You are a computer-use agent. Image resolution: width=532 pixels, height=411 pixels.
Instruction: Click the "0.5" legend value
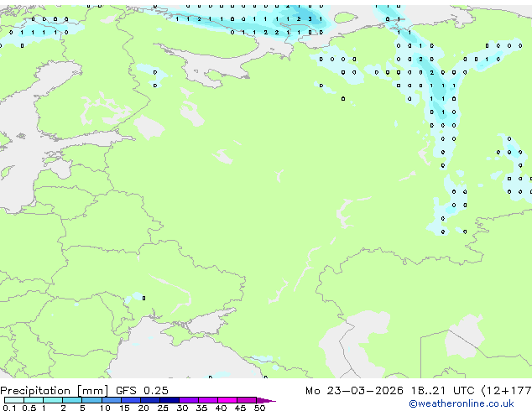coord(29,408)
